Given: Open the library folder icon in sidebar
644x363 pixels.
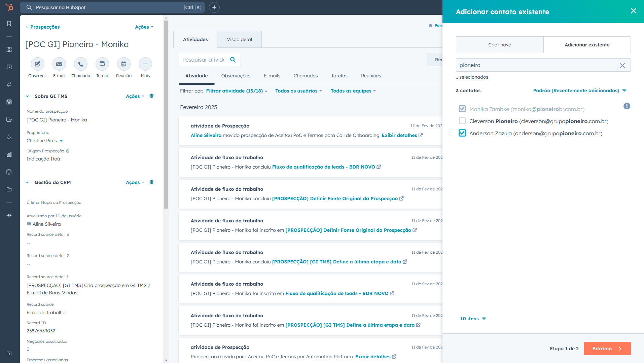Looking at the screenshot, I should [x=9, y=189].
